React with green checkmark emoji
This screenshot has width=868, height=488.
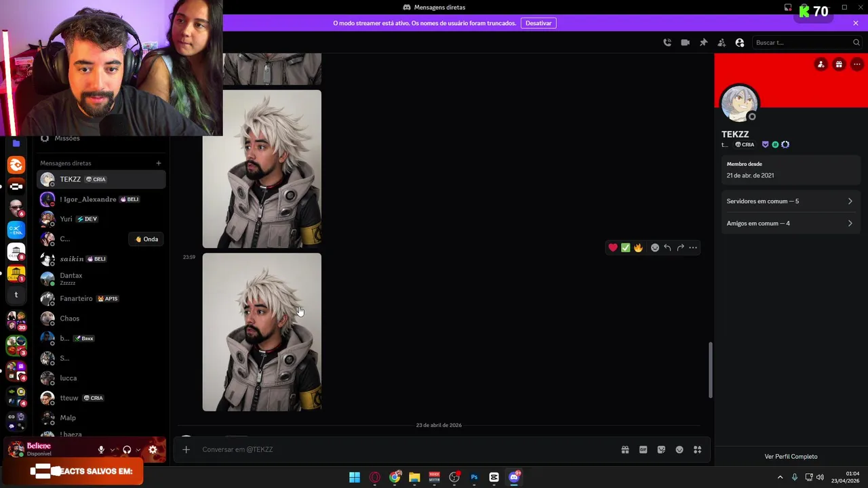pyautogui.click(x=626, y=248)
